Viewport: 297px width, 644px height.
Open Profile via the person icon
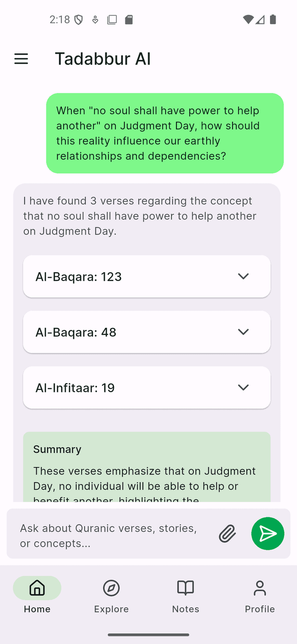[259, 587]
